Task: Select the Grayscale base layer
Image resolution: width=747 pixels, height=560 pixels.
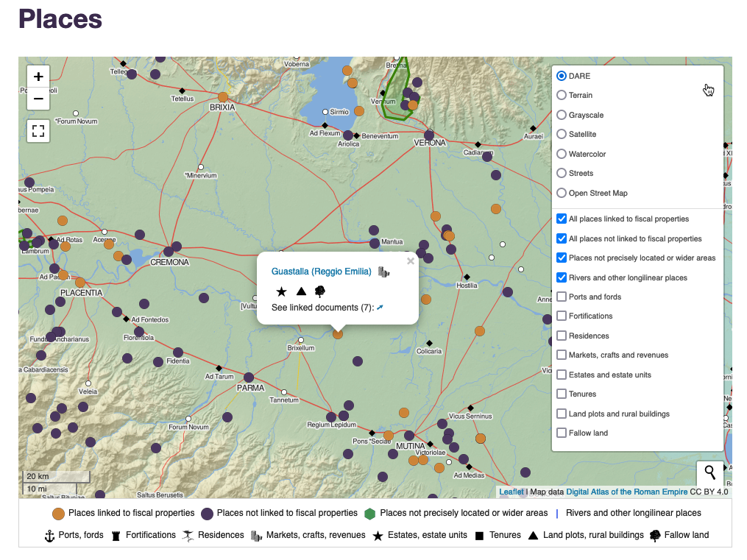Action: pyautogui.click(x=562, y=115)
